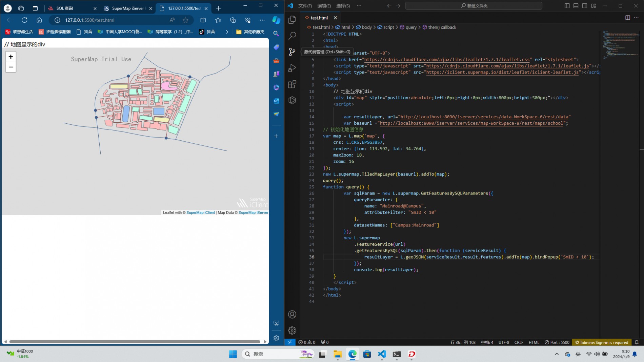
Task: Open File Explorer from taskbar
Action: (337, 354)
